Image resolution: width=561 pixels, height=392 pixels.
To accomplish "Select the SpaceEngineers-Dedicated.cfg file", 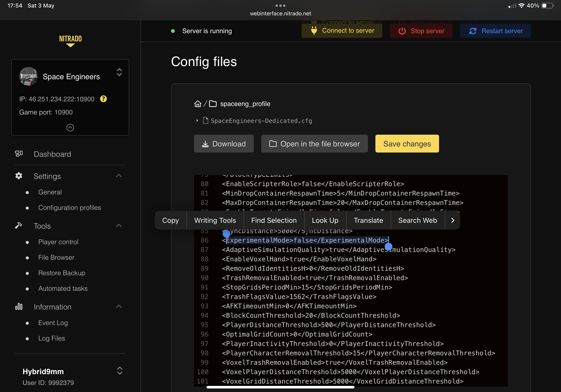I will coord(261,121).
